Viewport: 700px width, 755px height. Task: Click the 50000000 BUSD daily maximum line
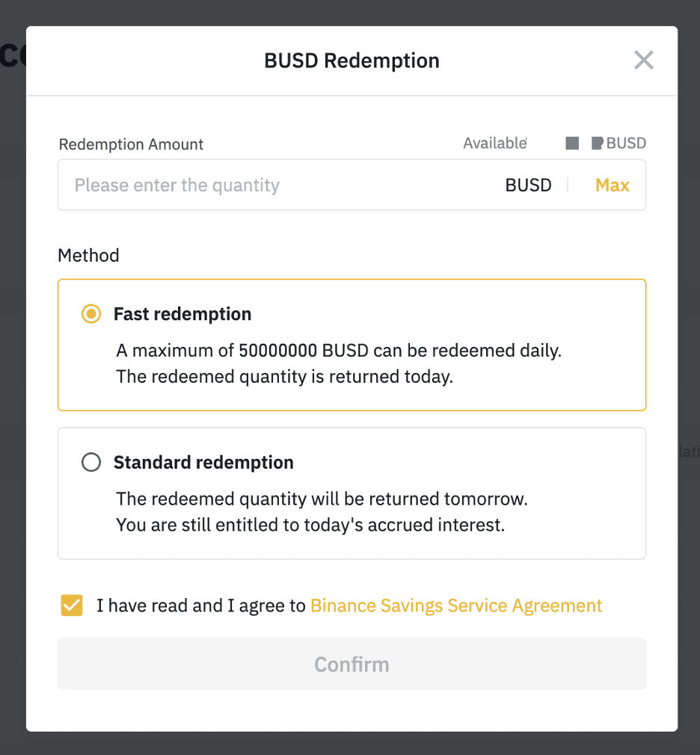coord(339,351)
